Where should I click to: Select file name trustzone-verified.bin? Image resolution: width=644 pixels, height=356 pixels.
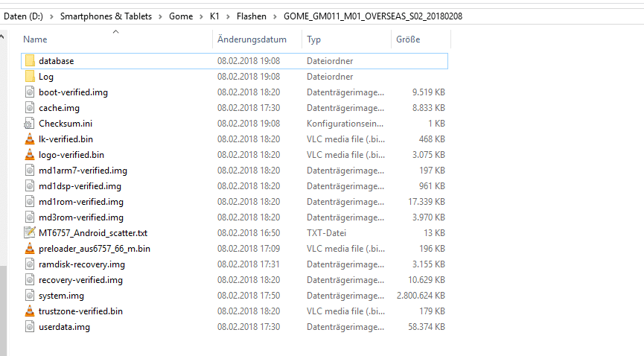(x=80, y=311)
